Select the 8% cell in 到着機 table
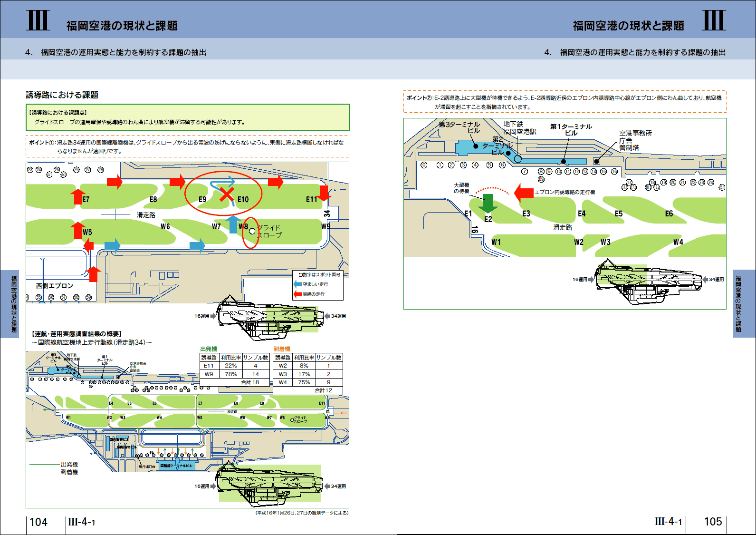The width and height of the screenshot is (756, 535). pyautogui.click(x=304, y=366)
